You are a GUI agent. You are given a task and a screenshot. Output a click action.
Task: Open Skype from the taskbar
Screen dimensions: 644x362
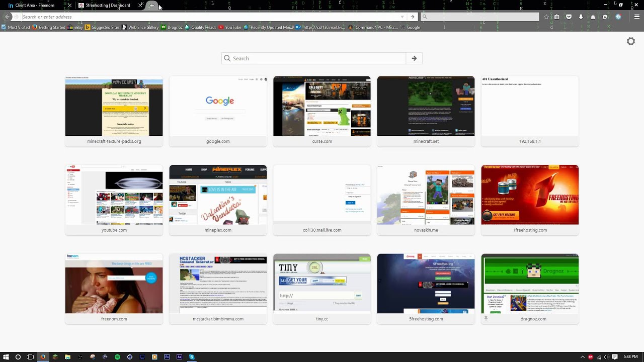(x=192, y=357)
